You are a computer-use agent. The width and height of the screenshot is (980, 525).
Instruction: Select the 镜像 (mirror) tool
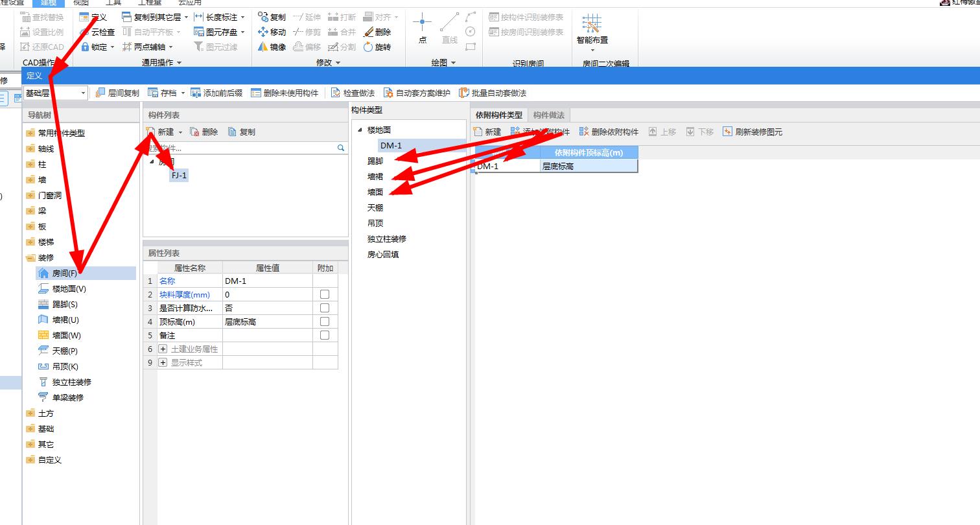(272, 47)
